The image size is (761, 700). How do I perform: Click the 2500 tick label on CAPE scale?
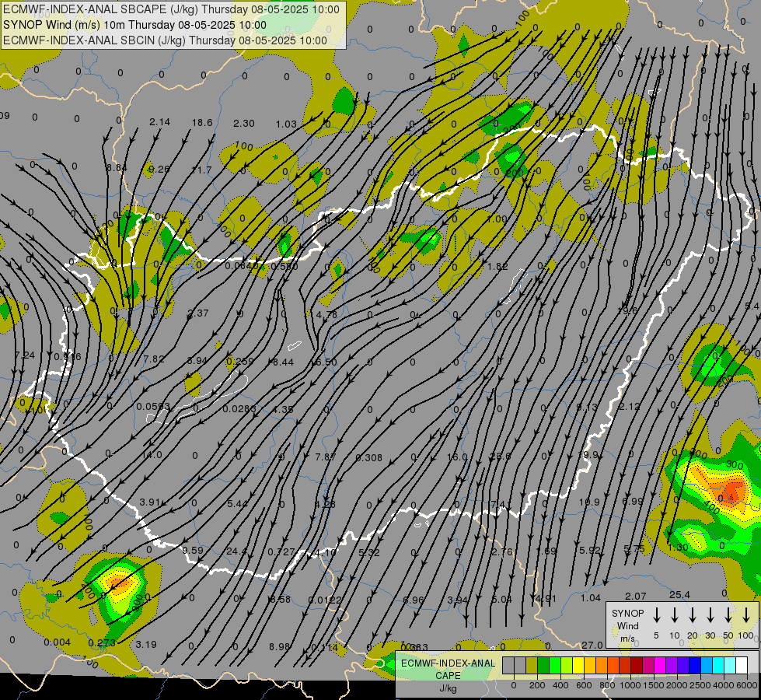[x=700, y=685]
